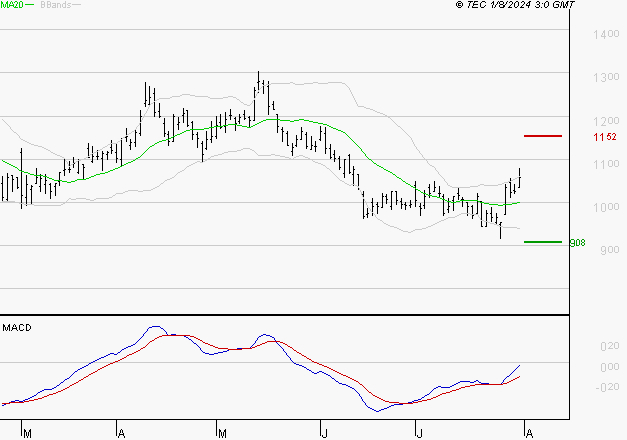Click the 1100 price axis label
The height and width of the screenshot is (440, 627).
[606, 164]
